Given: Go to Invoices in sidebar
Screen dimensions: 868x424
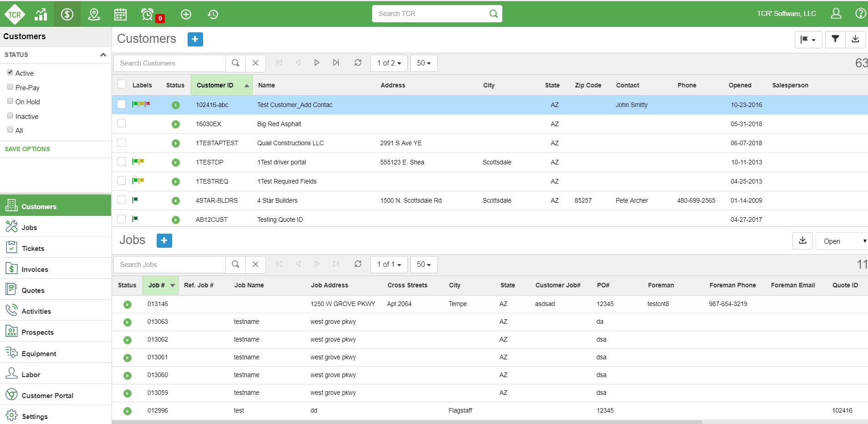Looking at the screenshot, I should tap(35, 269).
